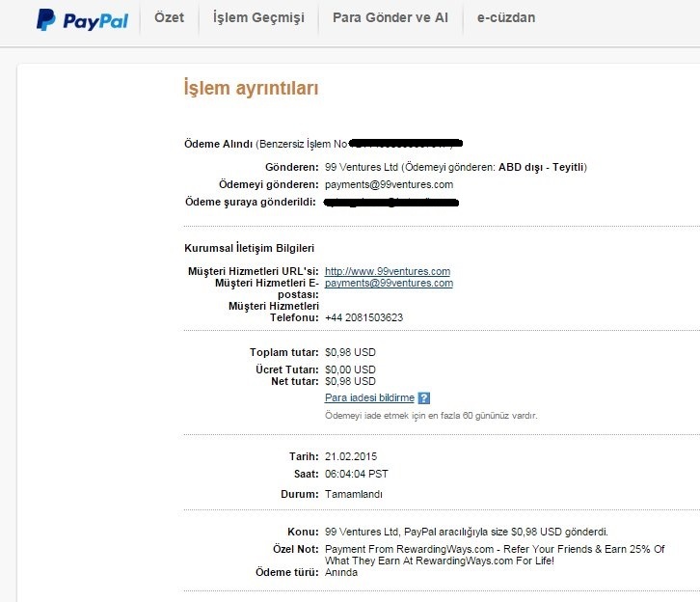Click the redacted recipient email address
Screen dimensions: 700x602
point(391,203)
